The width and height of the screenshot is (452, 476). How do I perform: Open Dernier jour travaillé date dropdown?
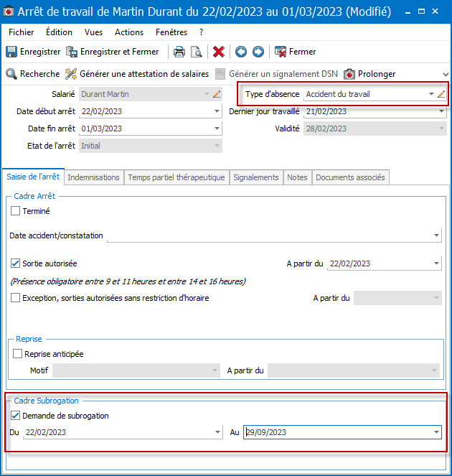pyautogui.click(x=441, y=111)
